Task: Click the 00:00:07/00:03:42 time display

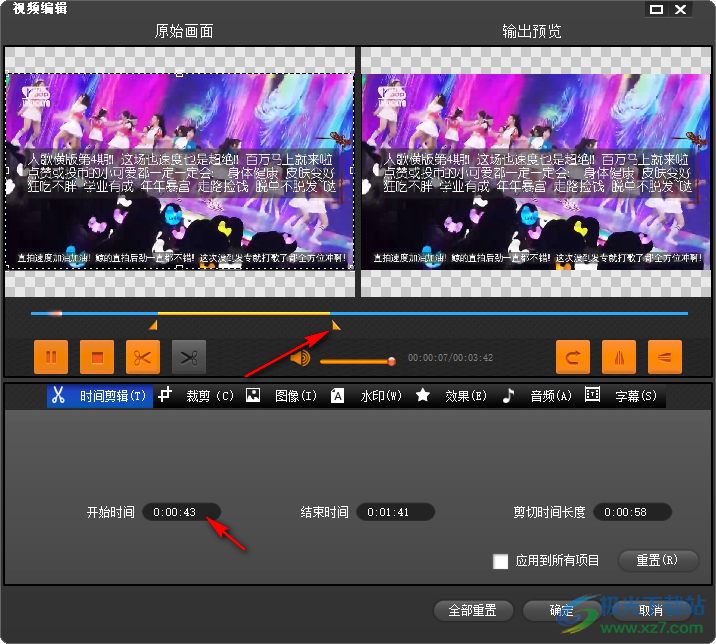Action: click(x=450, y=358)
